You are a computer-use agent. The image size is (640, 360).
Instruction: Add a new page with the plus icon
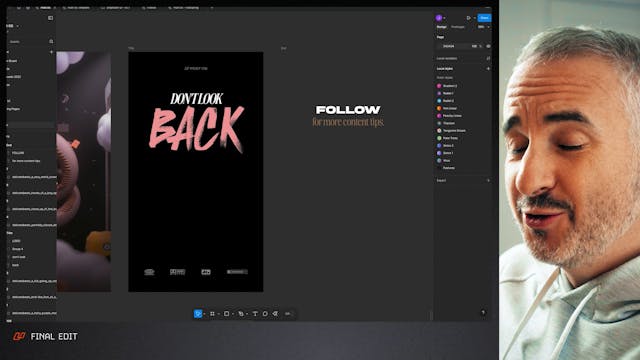pyautogui.click(x=51, y=52)
